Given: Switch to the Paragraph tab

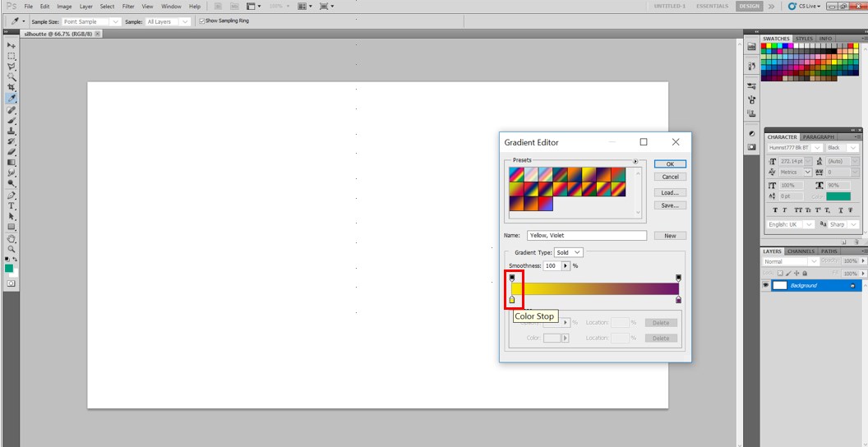Looking at the screenshot, I should [818, 137].
